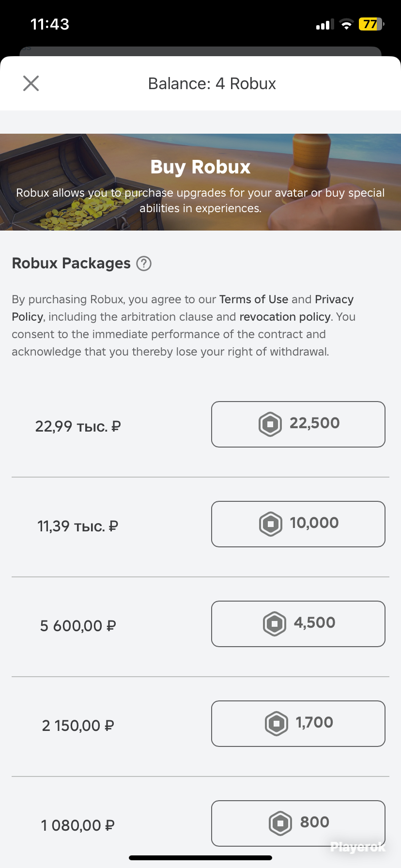This screenshot has height=868, width=401.
Task: Purchase the 800 Robux package
Action: coord(298,823)
